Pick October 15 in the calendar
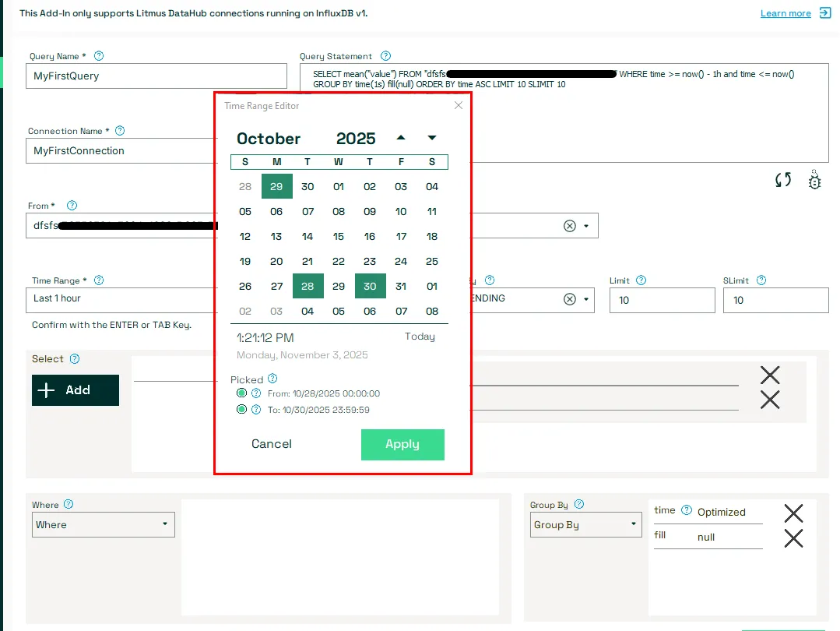This screenshot has width=840, height=631. (339, 236)
